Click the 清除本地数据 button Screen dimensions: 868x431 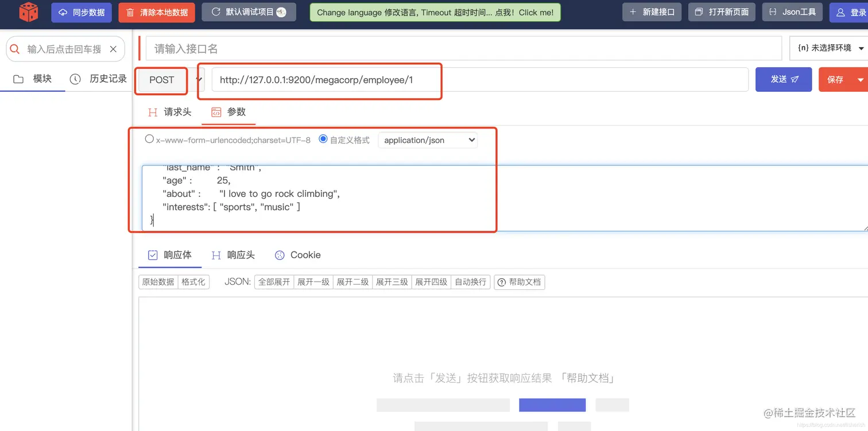tap(157, 12)
